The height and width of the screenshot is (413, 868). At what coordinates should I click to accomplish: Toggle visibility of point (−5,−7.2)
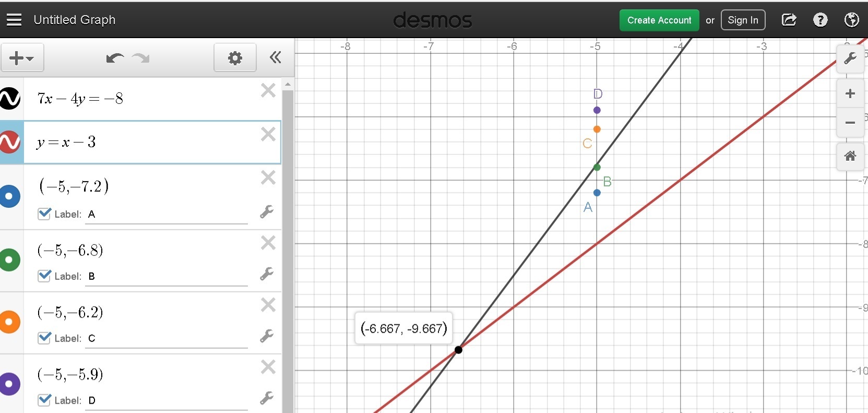9,196
